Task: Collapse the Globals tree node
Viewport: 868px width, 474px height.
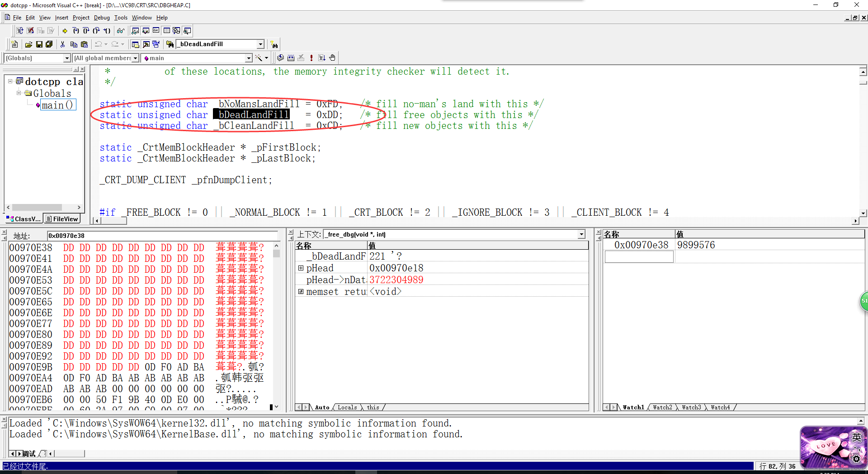Action: click(19, 93)
